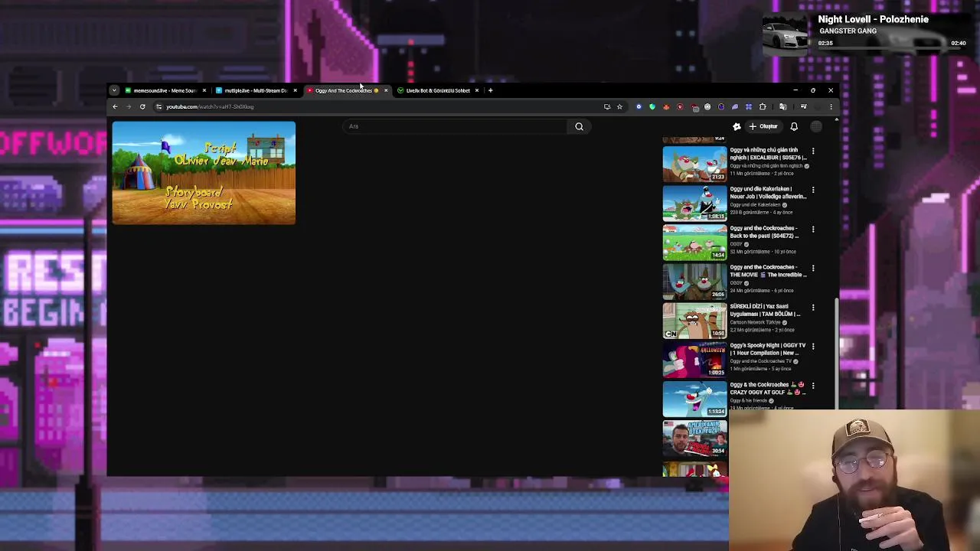Open the 10:50 Cartoon Network thumbnail

[694, 320]
